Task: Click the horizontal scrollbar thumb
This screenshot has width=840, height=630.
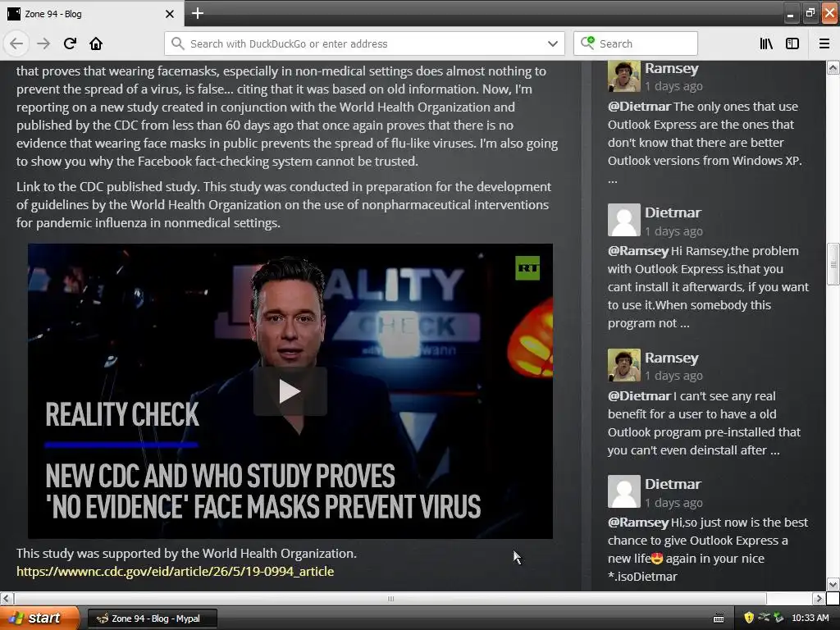Action: coord(390,598)
